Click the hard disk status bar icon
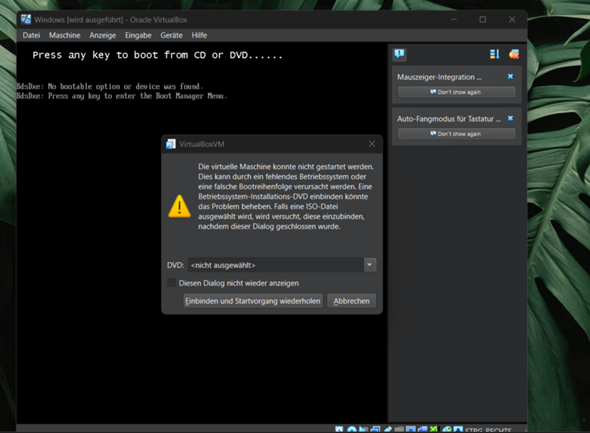590x433 pixels. coord(339,430)
